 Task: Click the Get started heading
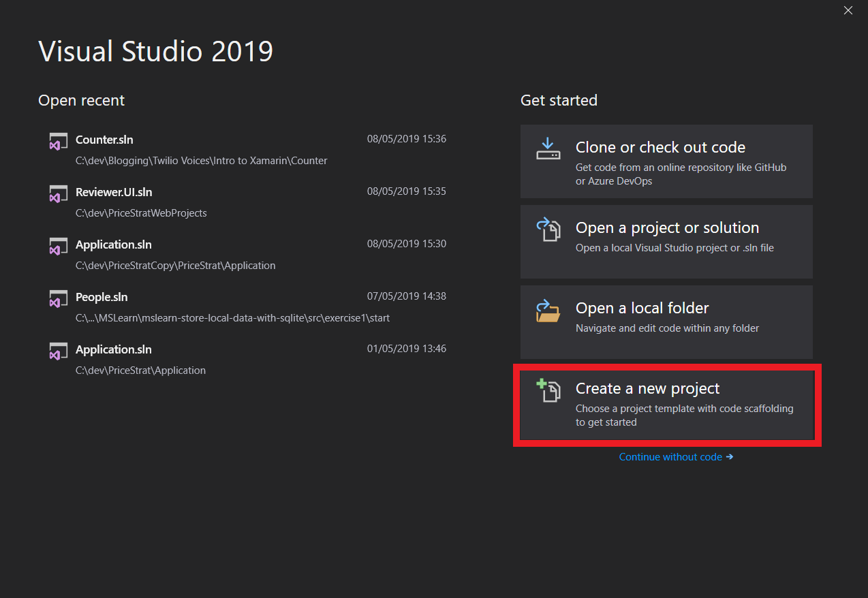coord(559,101)
